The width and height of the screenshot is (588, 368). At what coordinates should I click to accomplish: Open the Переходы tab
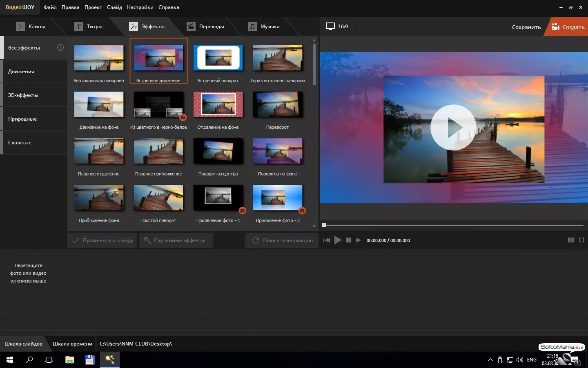206,27
